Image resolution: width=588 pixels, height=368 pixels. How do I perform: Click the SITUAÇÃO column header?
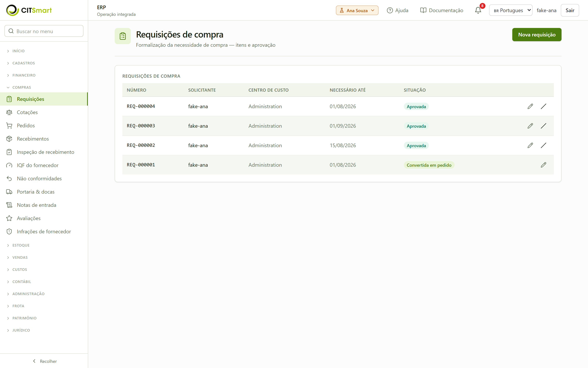coord(415,90)
